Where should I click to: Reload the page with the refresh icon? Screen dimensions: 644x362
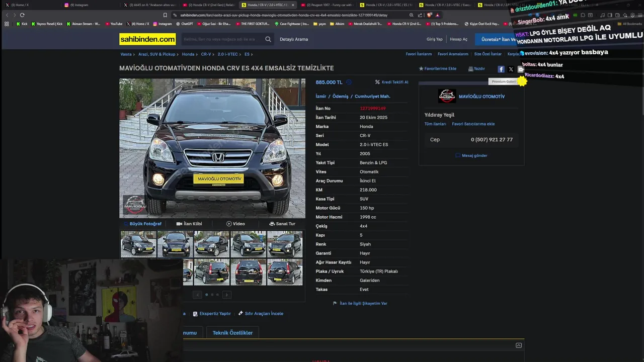pyautogui.click(x=22, y=15)
